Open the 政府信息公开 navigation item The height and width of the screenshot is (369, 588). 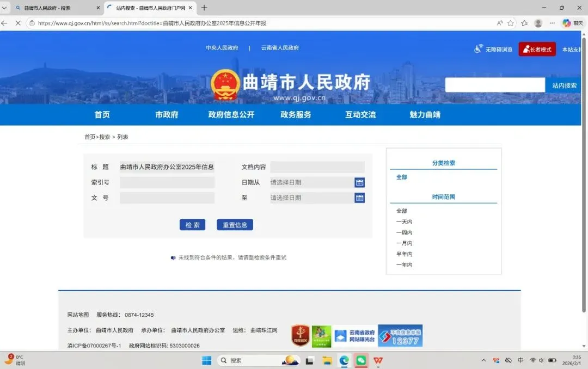click(x=231, y=114)
